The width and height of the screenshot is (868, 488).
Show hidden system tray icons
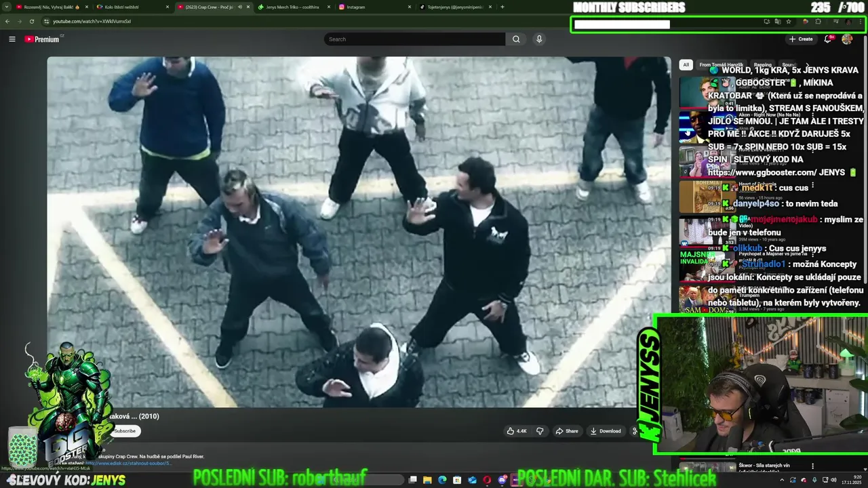click(x=782, y=480)
